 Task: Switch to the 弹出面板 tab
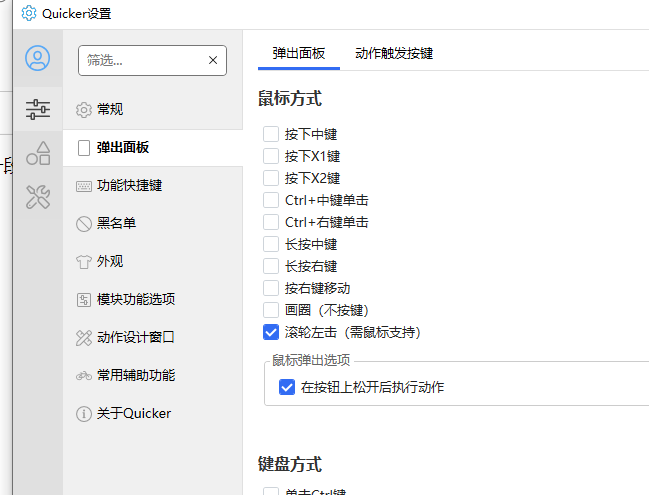[x=299, y=54]
